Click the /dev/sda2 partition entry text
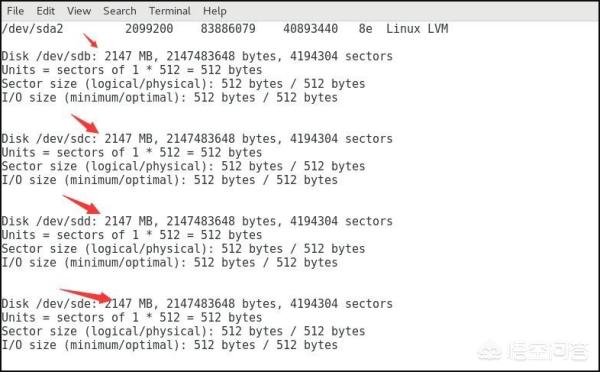Viewport: 600px width, 372px height. [x=32, y=29]
